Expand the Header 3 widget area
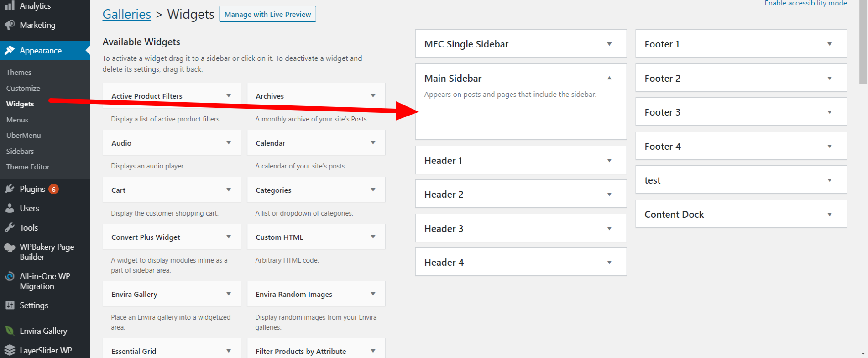The height and width of the screenshot is (358, 868). (609, 229)
